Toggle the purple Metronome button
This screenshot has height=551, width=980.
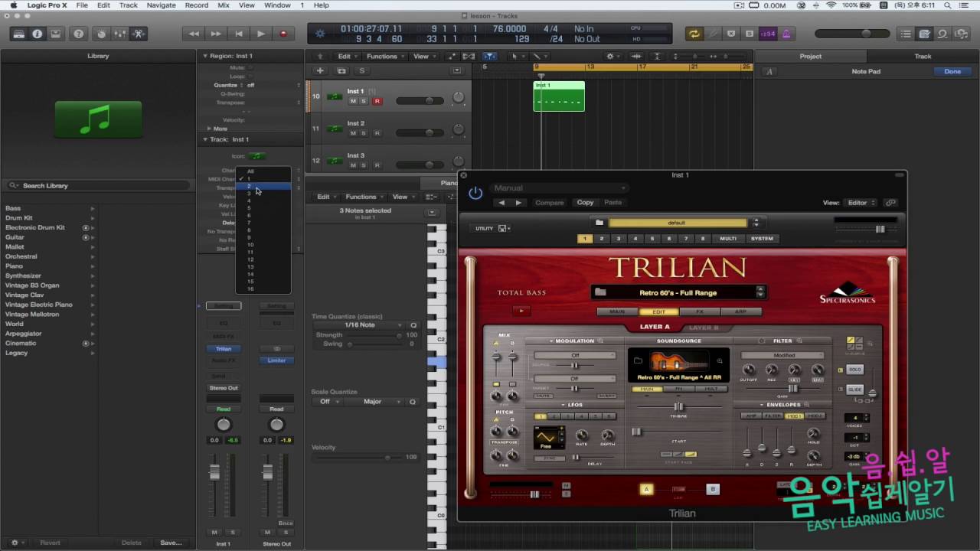(786, 34)
